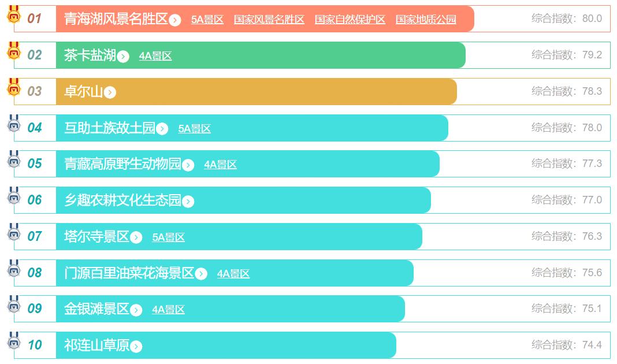Click the gold medal icon for rank 01

(x=13, y=14)
